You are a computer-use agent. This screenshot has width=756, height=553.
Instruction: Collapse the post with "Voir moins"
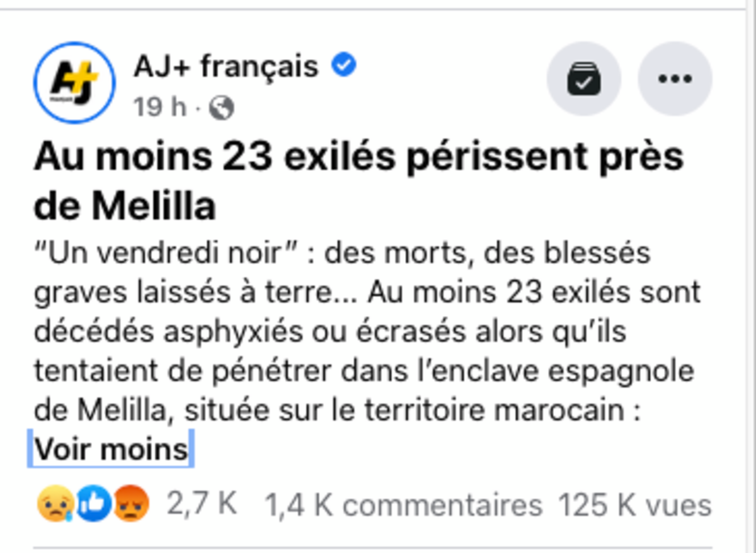click(x=111, y=449)
